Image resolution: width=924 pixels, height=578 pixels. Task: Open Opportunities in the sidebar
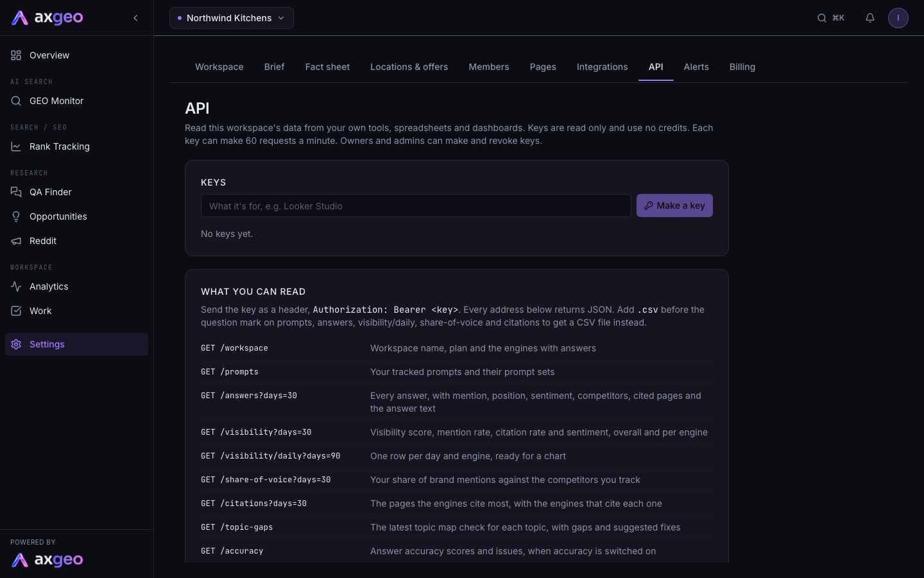pos(76,216)
